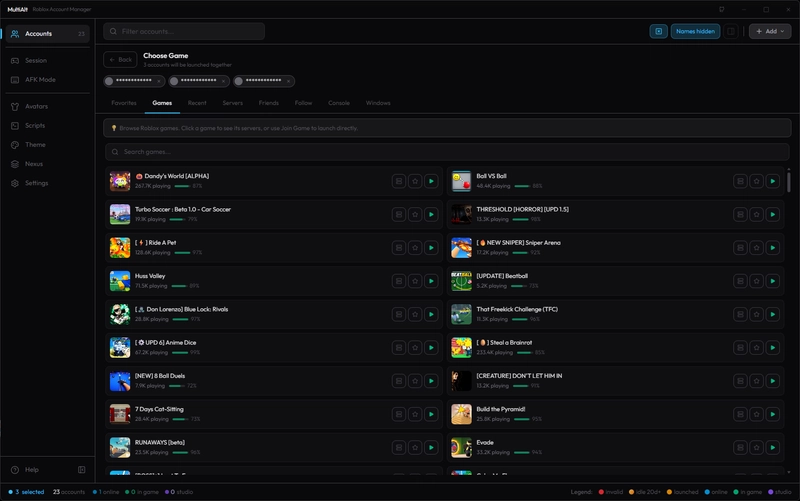Open Settings in the sidebar
The width and height of the screenshot is (800, 501).
pos(47,183)
